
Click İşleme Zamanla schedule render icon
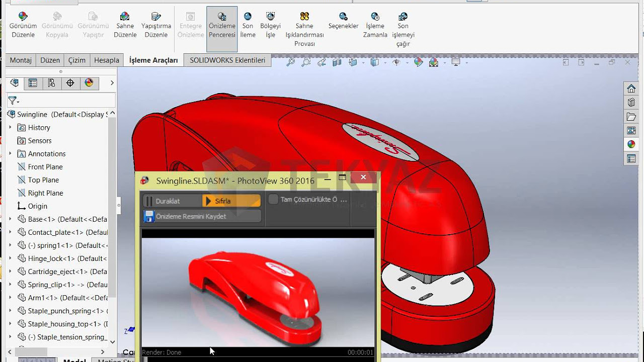click(x=375, y=26)
